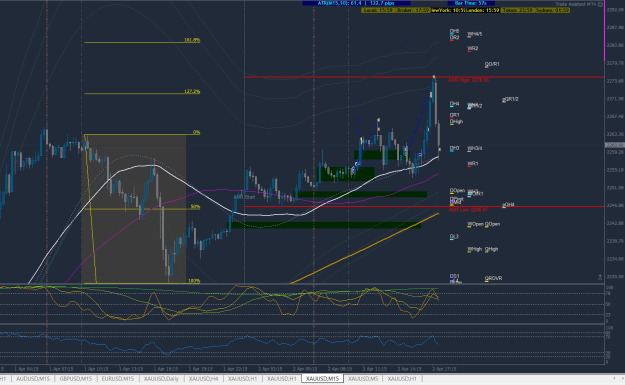
Task: Click the 127.2% Fibonacci level label
Action: [192, 92]
